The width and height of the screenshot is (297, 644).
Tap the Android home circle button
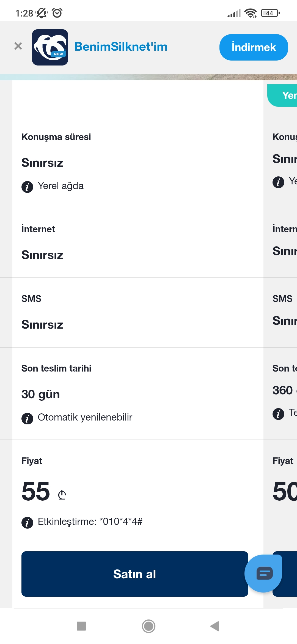(148, 626)
